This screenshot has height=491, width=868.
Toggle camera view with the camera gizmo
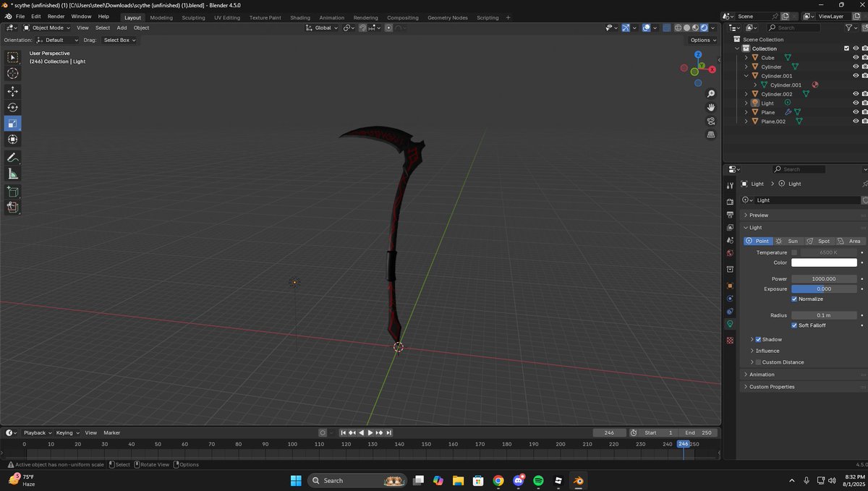(711, 121)
